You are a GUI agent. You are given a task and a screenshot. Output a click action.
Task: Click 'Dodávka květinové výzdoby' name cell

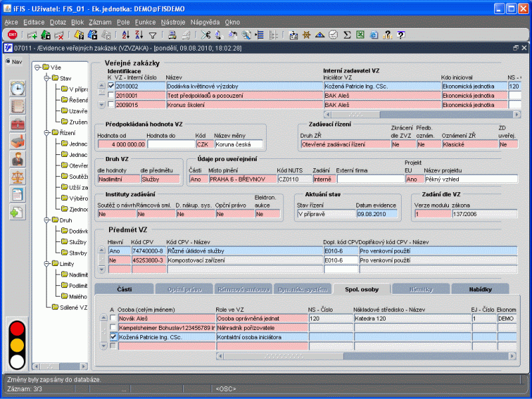pos(244,86)
